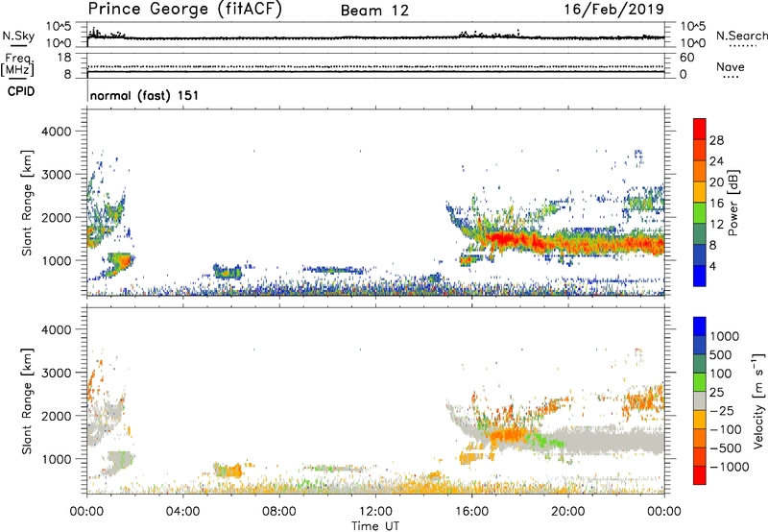Click the "normal (fast) 151" mode text

pos(145,95)
